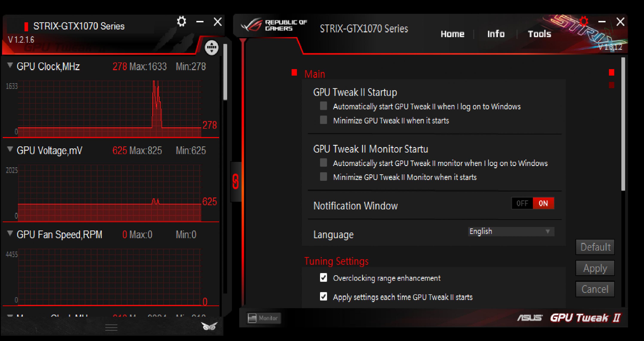
Task: Close the monitor window
Action: (218, 22)
